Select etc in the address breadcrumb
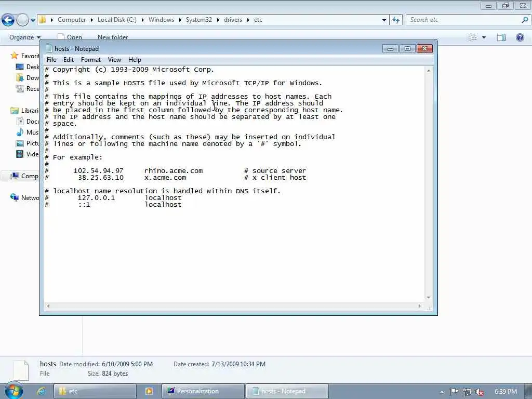The image size is (532, 399). point(258,20)
